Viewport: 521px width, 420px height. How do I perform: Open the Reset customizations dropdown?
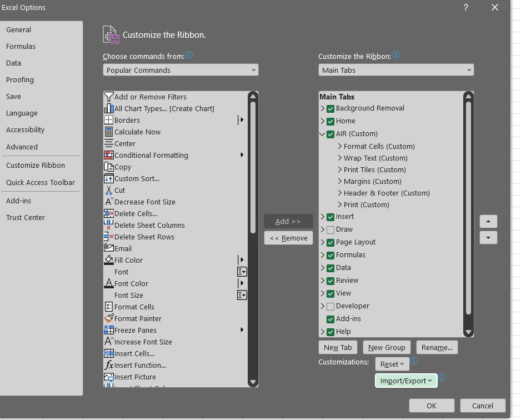click(x=392, y=364)
